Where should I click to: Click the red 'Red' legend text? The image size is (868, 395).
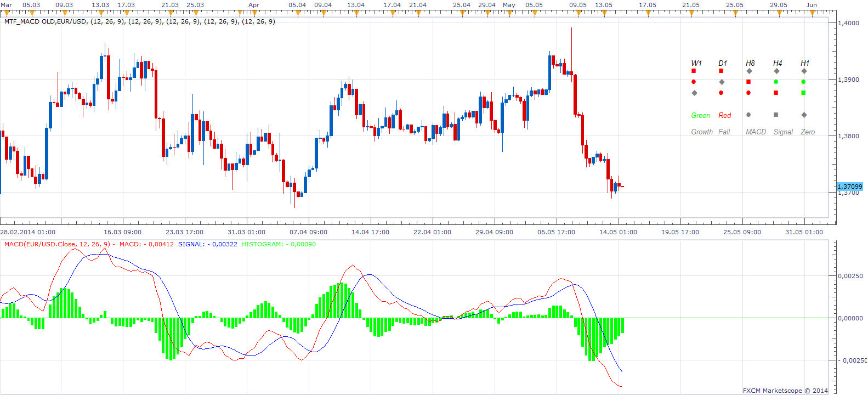click(x=725, y=115)
